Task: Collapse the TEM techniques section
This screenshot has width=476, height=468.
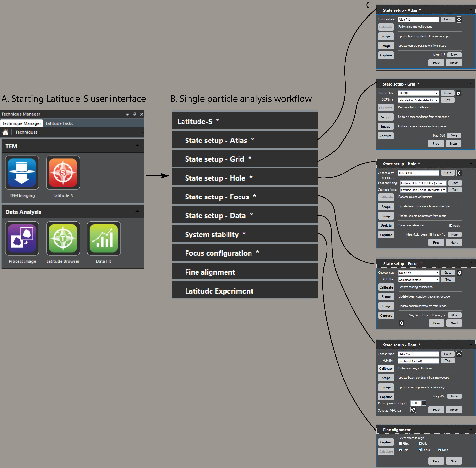Action: pyautogui.click(x=137, y=146)
